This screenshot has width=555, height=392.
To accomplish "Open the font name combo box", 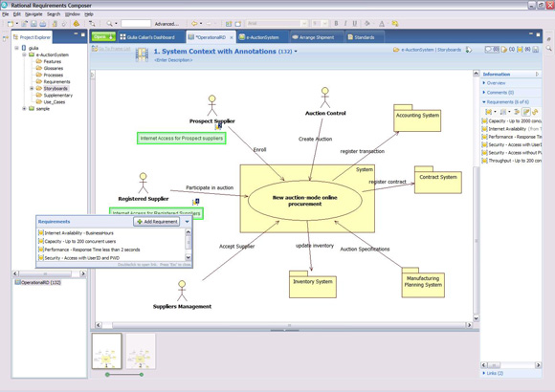I will click(x=277, y=23).
